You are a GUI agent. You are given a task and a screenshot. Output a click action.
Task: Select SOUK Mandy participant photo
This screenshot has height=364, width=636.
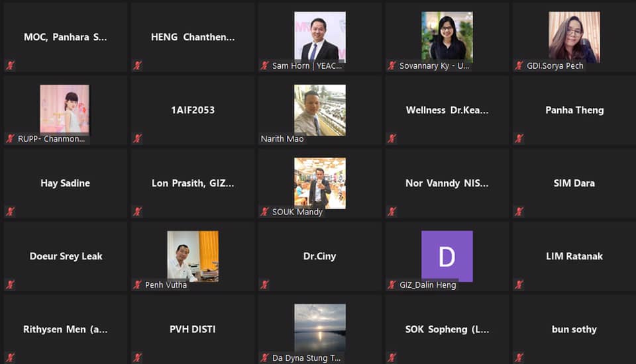point(320,183)
